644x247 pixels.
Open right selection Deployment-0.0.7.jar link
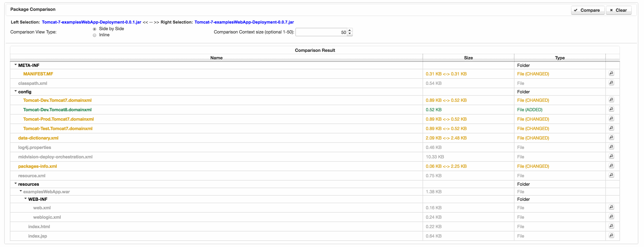click(244, 22)
